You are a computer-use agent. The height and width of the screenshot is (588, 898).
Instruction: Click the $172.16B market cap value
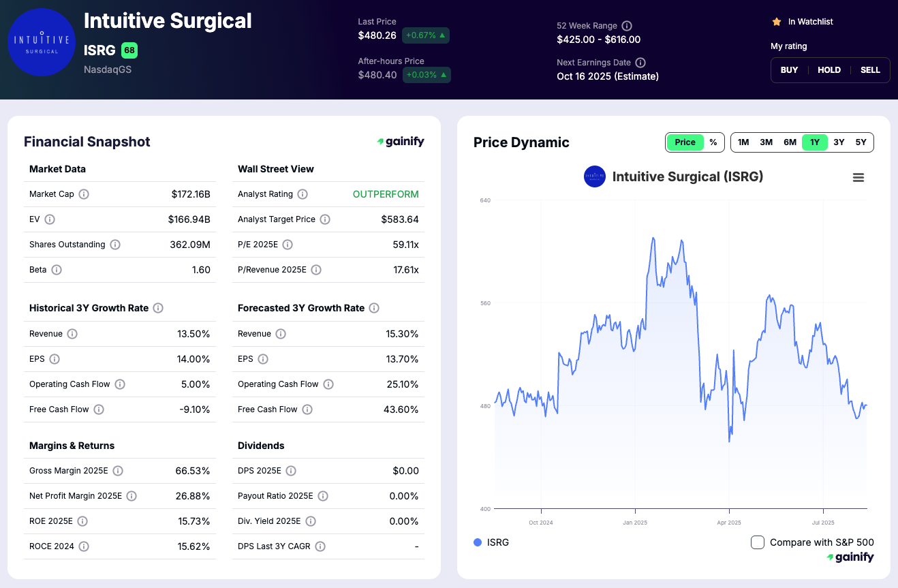coord(191,194)
